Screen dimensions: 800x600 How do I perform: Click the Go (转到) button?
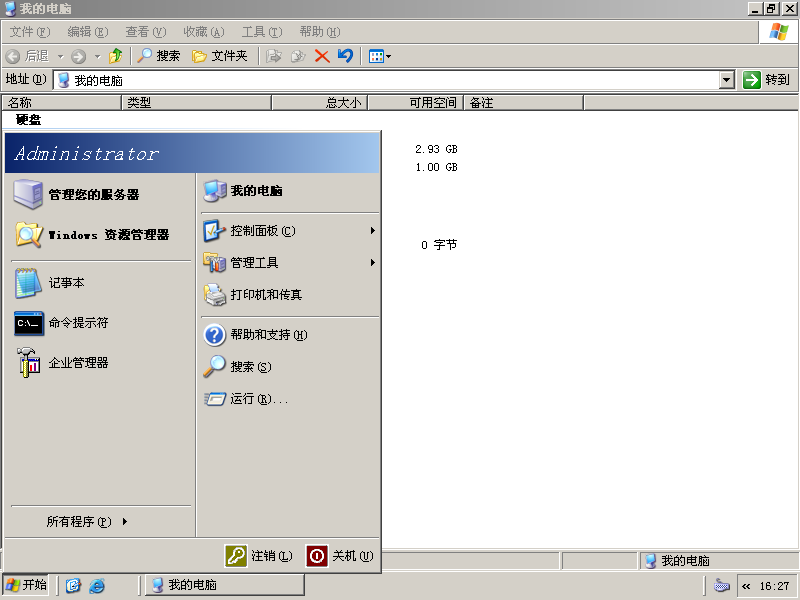[766, 80]
